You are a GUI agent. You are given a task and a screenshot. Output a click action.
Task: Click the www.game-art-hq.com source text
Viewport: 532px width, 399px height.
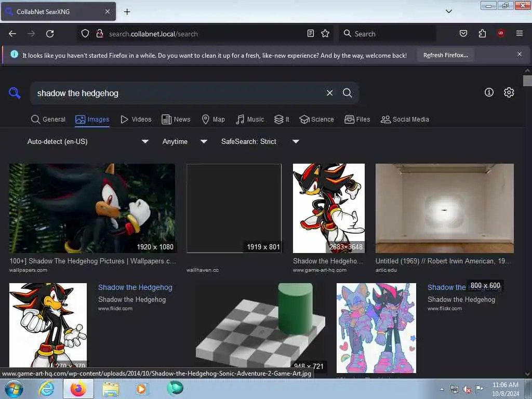pyautogui.click(x=320, y=270)
